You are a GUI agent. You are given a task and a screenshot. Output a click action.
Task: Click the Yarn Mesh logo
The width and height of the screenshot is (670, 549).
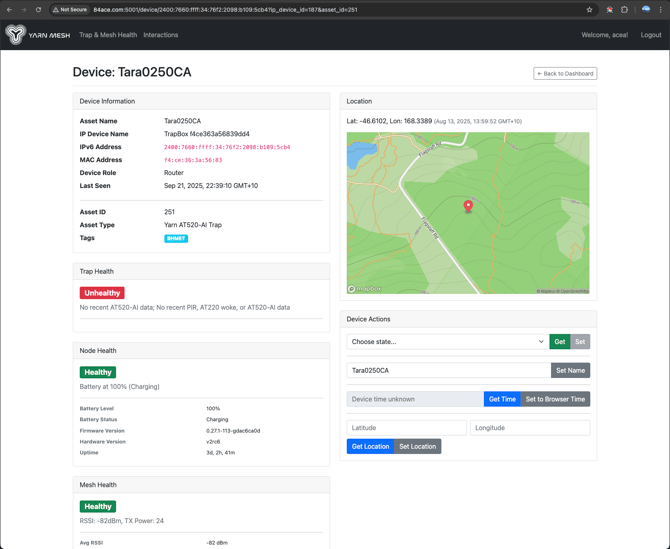pos(38,35)
